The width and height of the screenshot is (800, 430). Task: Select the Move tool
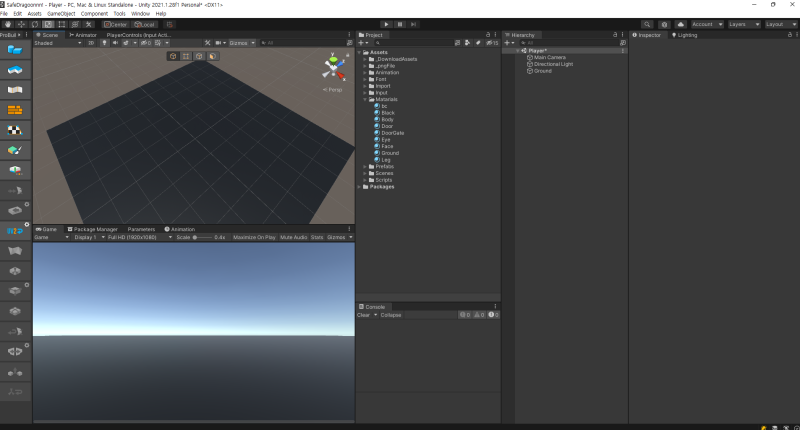tap(21, 24)
